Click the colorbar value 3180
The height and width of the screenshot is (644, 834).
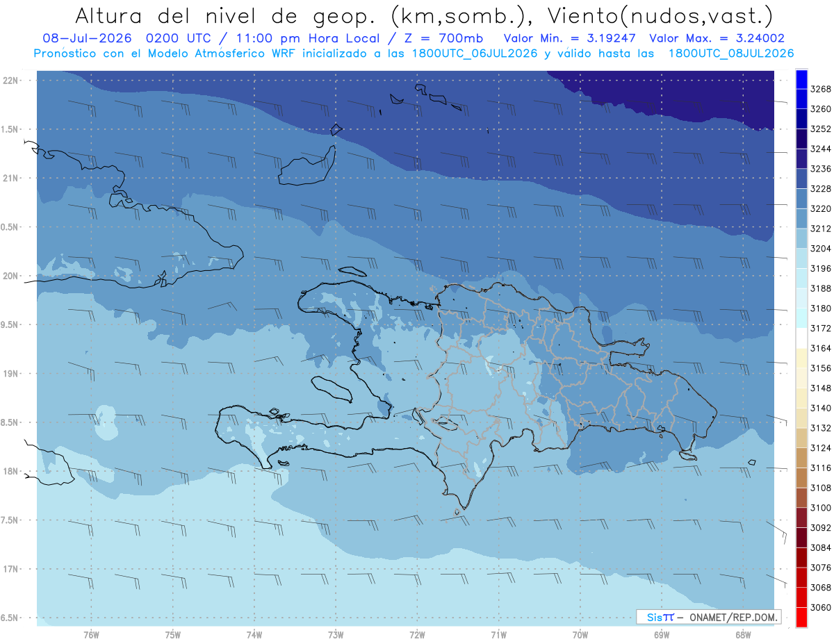[820, 308]
